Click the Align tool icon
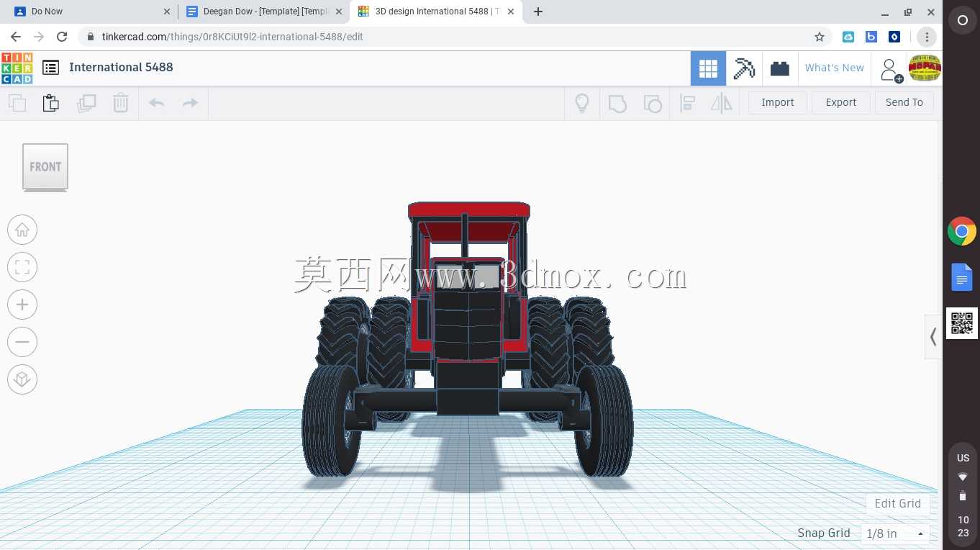 (687, 103)
